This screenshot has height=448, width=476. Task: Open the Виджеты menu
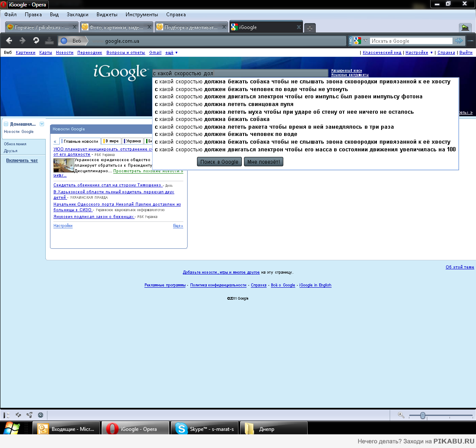(107, 15)
